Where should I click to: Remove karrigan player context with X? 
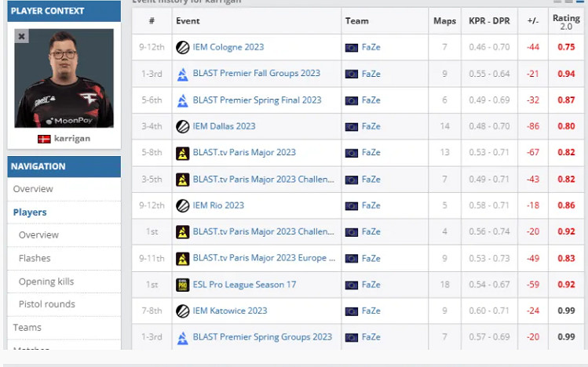point(21,36)
